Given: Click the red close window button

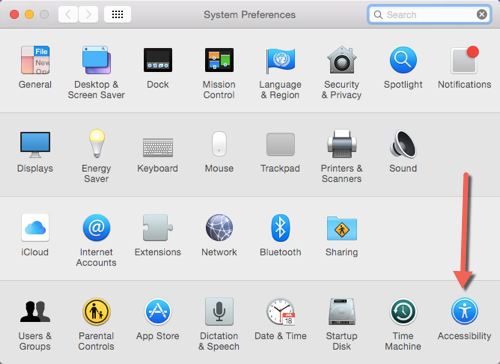Looking at the screenshot, I should click(x=14, y=15).
